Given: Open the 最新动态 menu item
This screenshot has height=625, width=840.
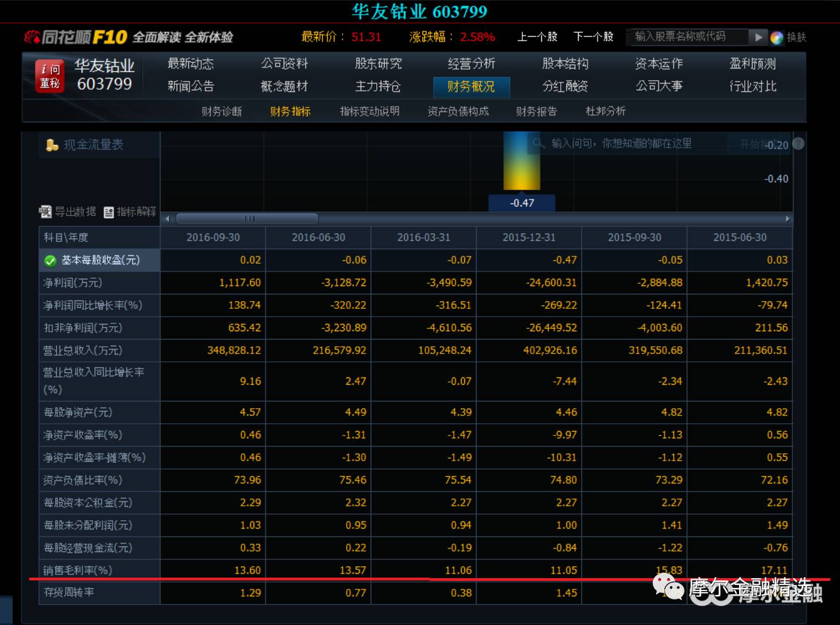Looking at the screenshot, I should [191, 64].
